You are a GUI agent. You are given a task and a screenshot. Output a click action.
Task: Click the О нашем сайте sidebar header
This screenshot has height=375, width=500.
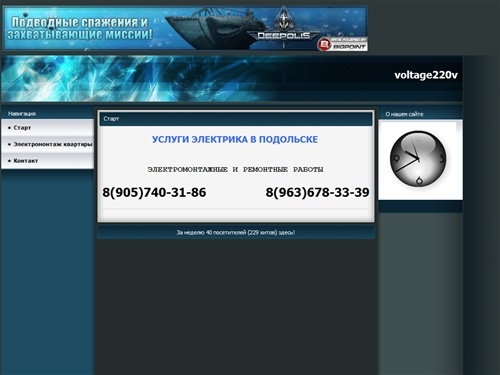(404, 114)
